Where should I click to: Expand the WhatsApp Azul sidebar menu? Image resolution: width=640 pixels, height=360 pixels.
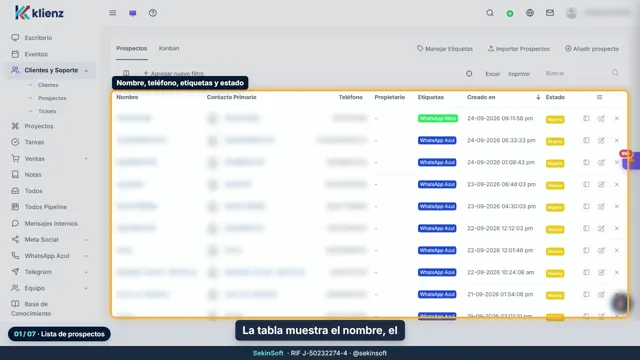[x=86, y=256]
